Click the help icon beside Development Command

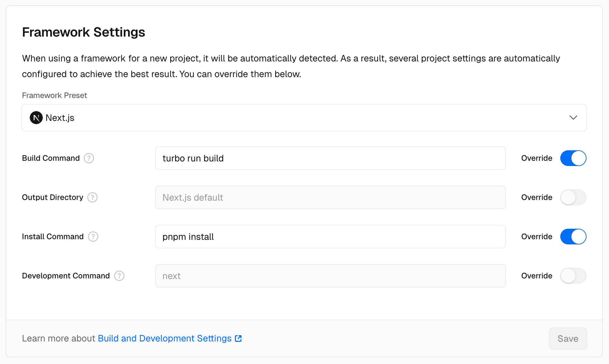click(x=119, y=276)
